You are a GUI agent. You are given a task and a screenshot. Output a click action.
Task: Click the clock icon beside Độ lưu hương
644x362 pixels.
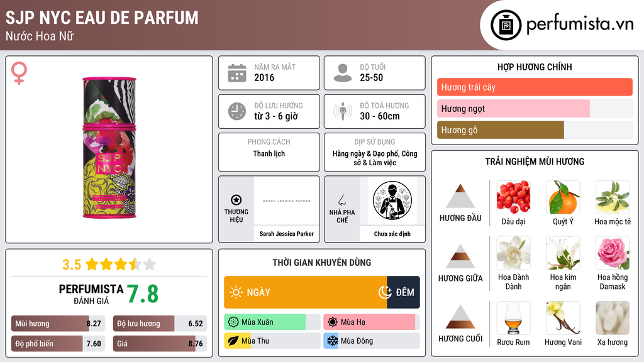coord(237,111)
